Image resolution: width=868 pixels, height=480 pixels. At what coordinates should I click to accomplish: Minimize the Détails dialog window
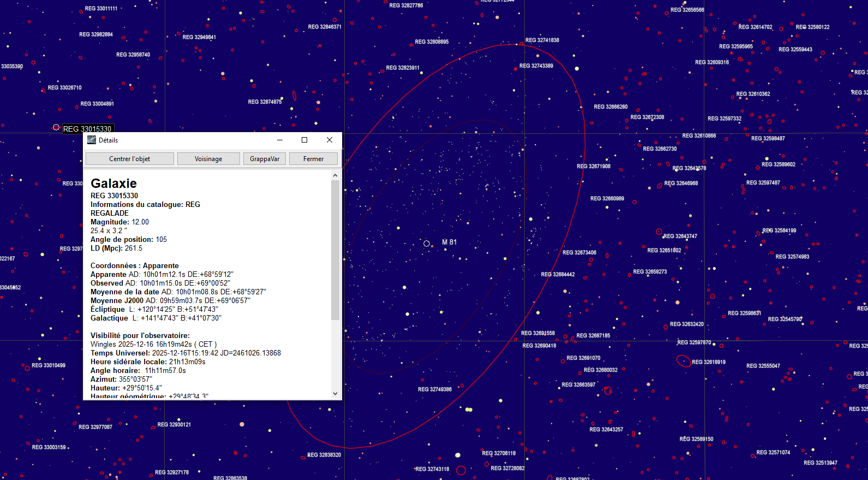[x=280, y=140]
